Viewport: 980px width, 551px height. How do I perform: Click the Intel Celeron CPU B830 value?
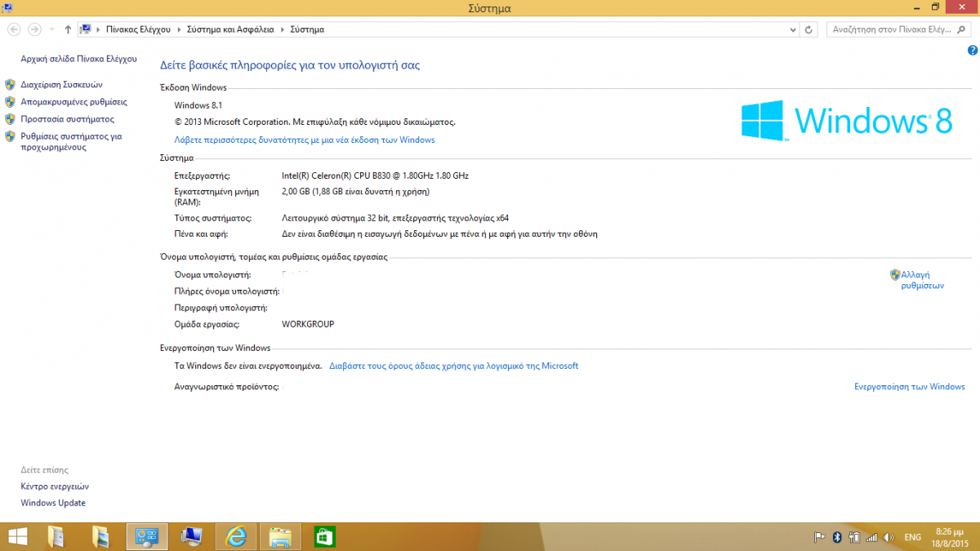click(375, 176)
